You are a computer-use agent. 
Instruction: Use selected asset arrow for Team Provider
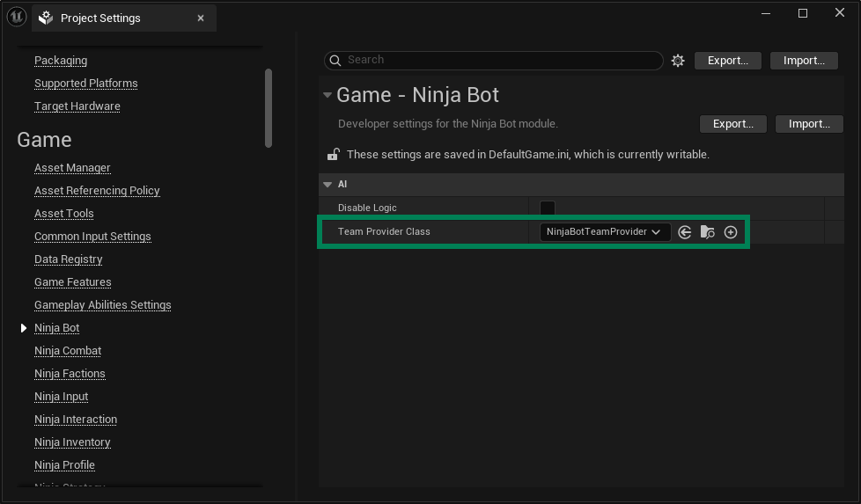point(685,232)
